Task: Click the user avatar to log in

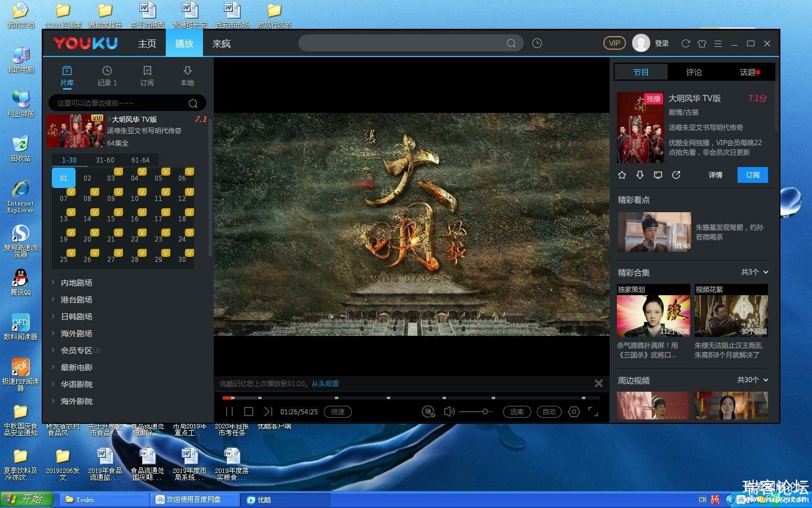Action: (x=641, y=43)
